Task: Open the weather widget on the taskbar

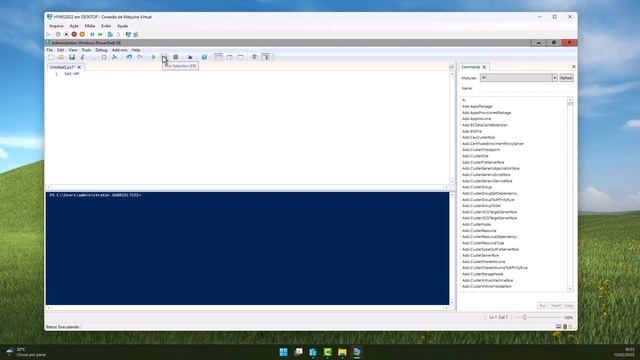Action: (x=26, y=352)
